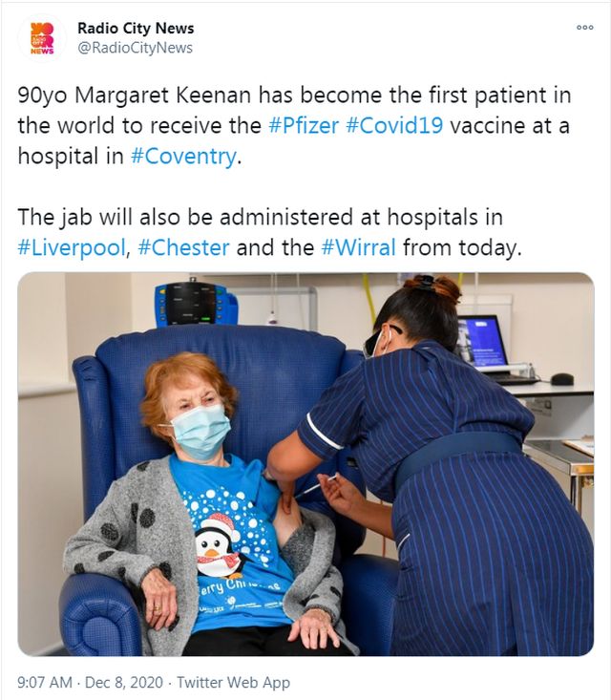This screenshot has width=611, height=700.
Task: Open the three-dot more options menu
Action: point(584,28)
